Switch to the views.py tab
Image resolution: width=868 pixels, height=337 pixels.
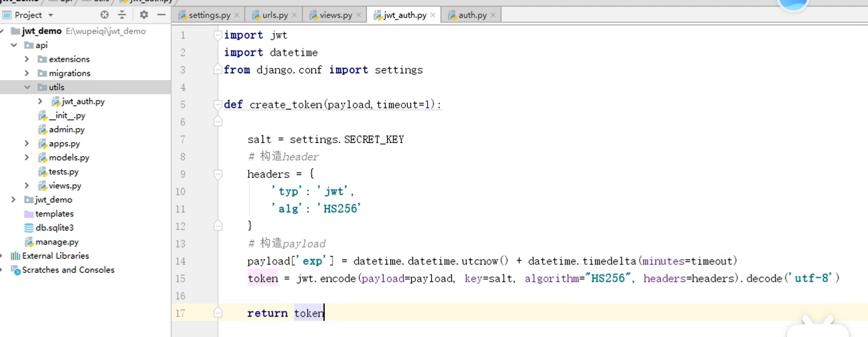[335, 15]
